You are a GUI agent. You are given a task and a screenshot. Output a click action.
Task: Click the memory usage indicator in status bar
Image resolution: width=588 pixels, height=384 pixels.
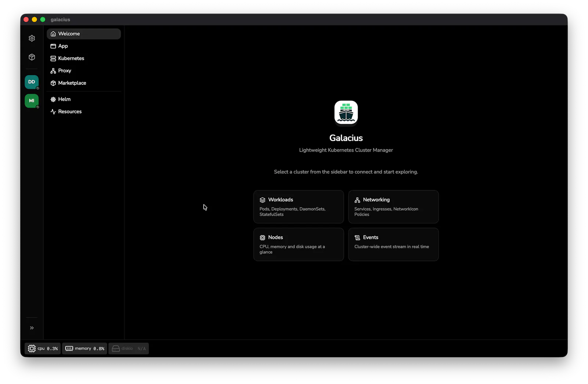pos(85,348)
